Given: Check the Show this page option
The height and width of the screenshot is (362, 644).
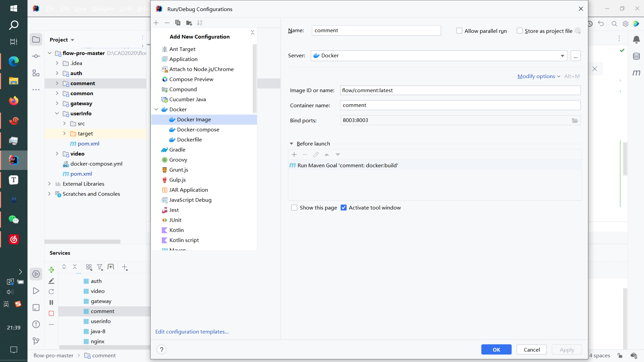Looking at the screenshot, I should [x=294, y=207].
